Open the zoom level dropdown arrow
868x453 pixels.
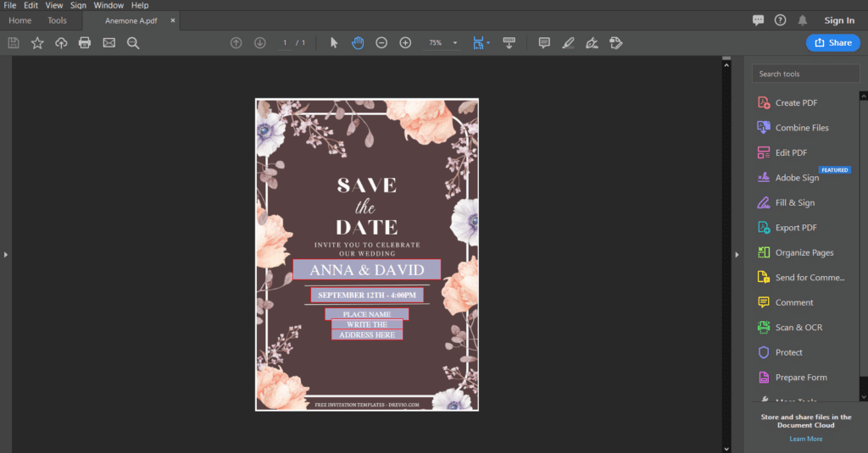455,42
